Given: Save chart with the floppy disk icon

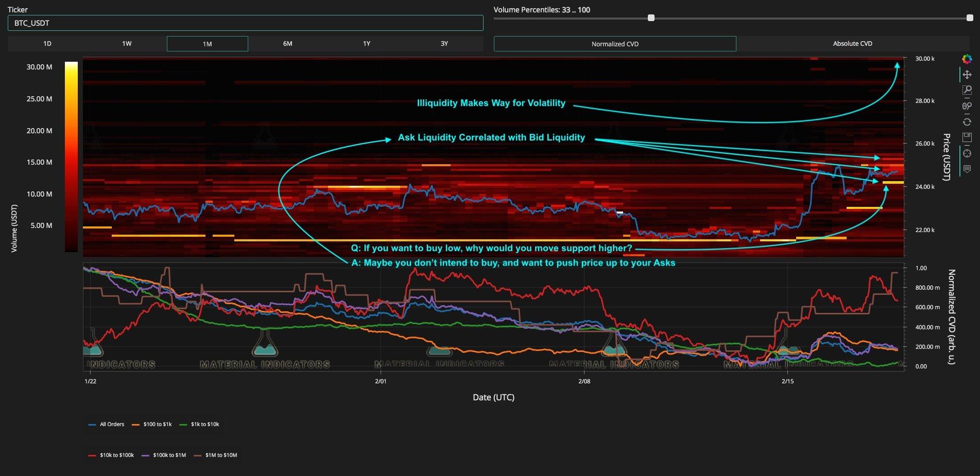Looking at the screenshot, I should [967, 137].
